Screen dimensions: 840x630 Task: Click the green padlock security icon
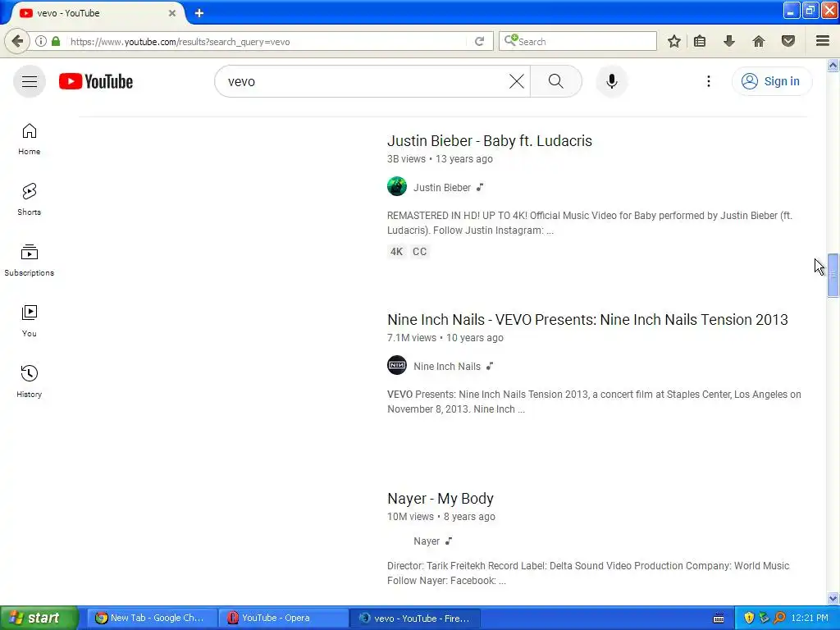56,41
